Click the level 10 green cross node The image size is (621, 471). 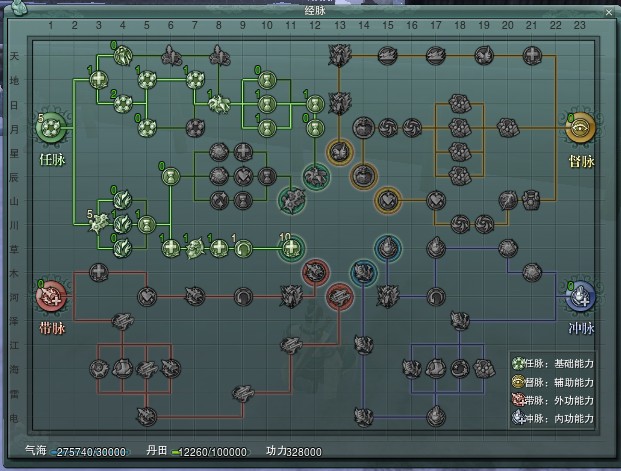click(x=291, y=247)
